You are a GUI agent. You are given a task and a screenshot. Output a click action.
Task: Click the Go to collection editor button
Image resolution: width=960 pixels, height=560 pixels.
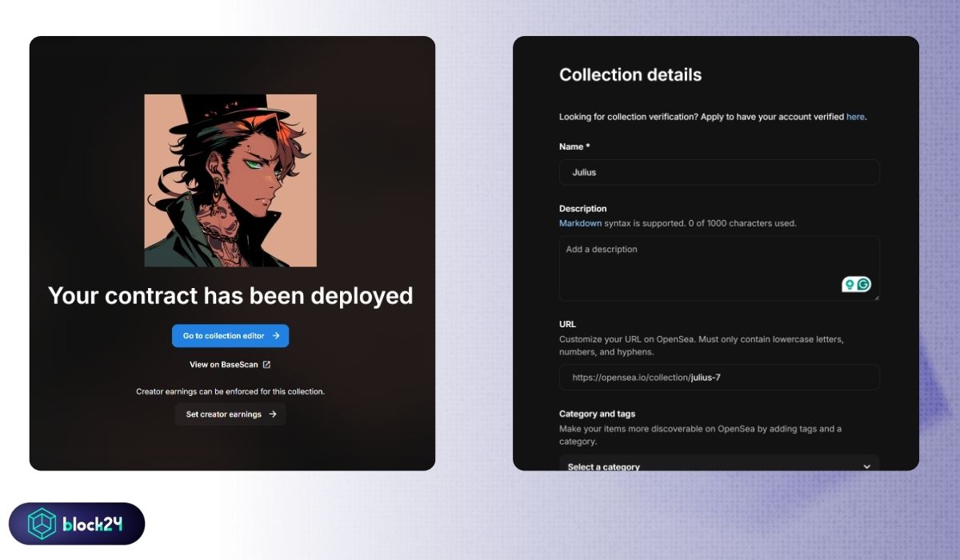click(x=230, y=336)
